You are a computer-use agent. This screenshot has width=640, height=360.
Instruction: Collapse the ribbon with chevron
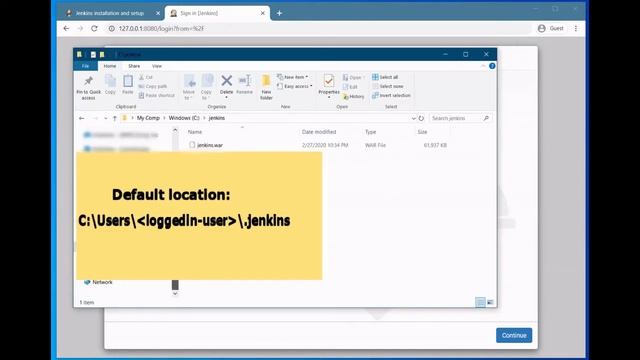tap(483, 66)
